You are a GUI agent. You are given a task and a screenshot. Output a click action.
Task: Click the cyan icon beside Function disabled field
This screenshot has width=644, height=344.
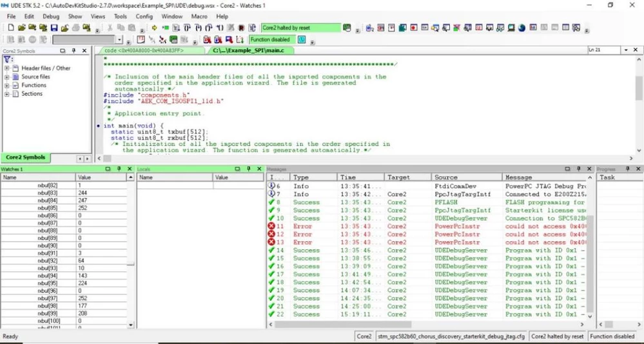point(302,40)
